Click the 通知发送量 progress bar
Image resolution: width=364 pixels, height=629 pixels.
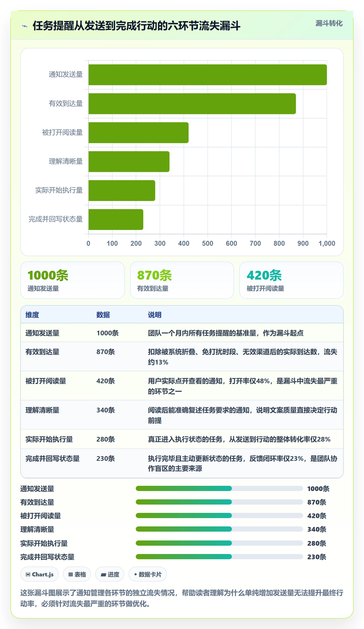[219, 488]
